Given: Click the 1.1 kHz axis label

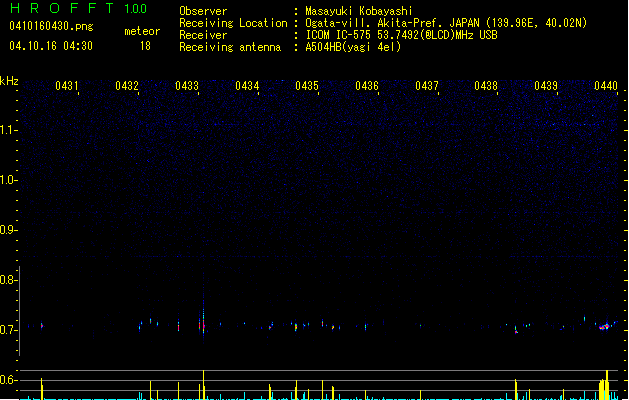Looking at the screenshot, I should point(8,130).
